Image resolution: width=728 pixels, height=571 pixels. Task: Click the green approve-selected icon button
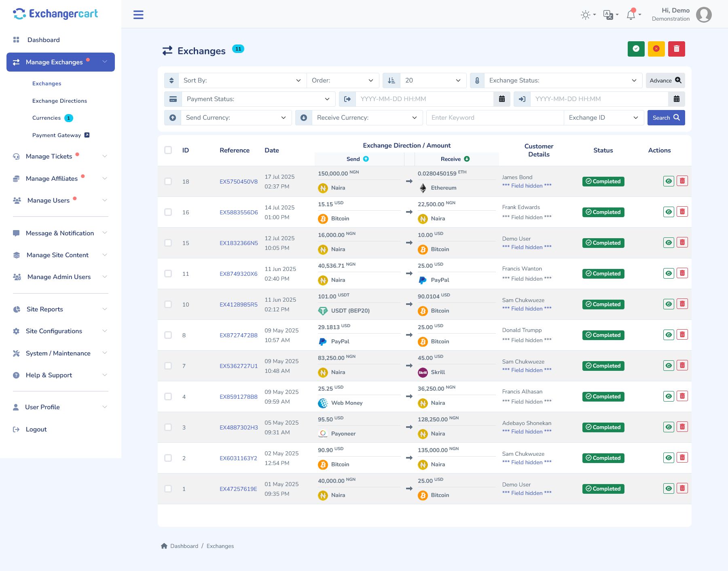[636, 49]
